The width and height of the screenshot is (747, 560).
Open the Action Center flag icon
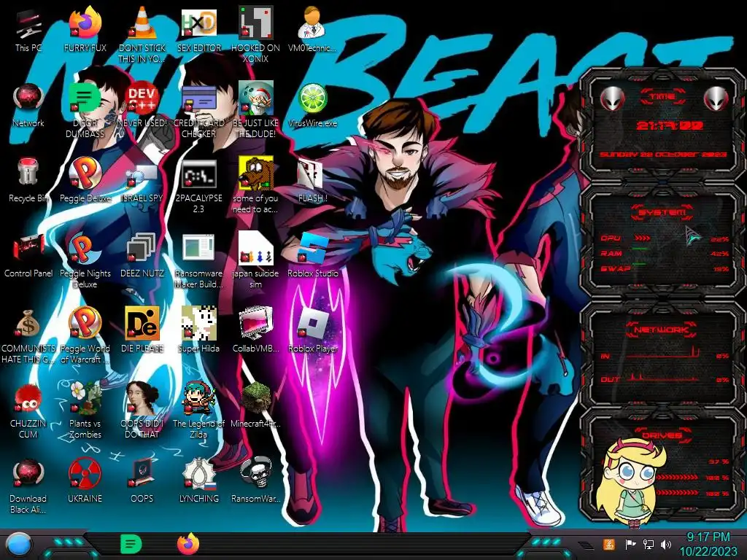630,544
